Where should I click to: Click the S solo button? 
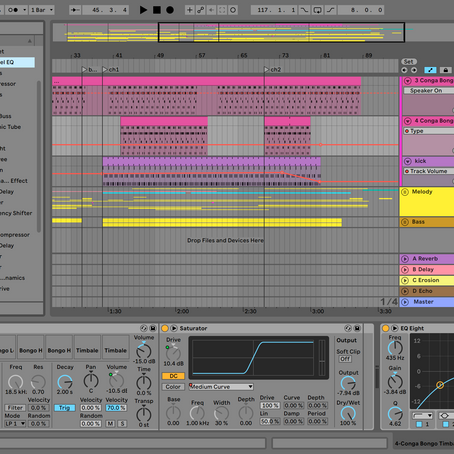(x=122, y=424)
